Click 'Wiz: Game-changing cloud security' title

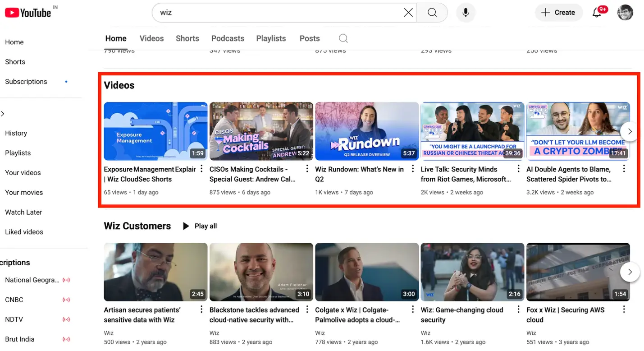coord(462,315)
